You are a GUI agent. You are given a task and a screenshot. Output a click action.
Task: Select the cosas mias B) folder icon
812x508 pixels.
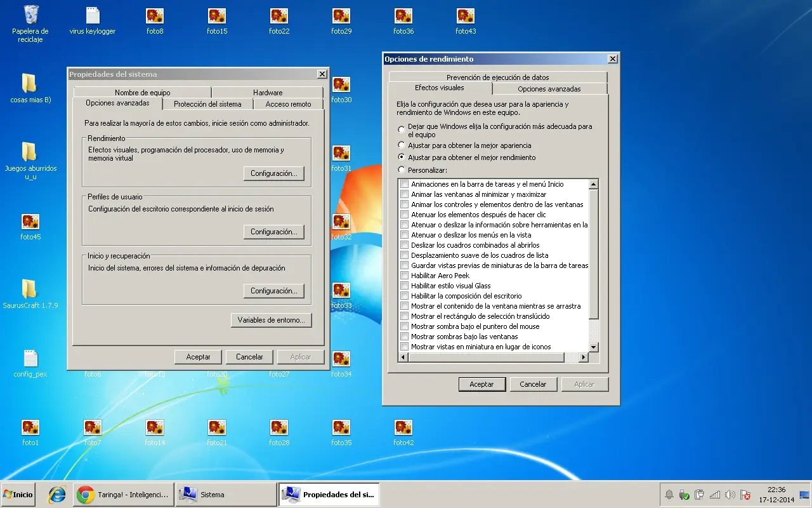click(x=30, y=84)
